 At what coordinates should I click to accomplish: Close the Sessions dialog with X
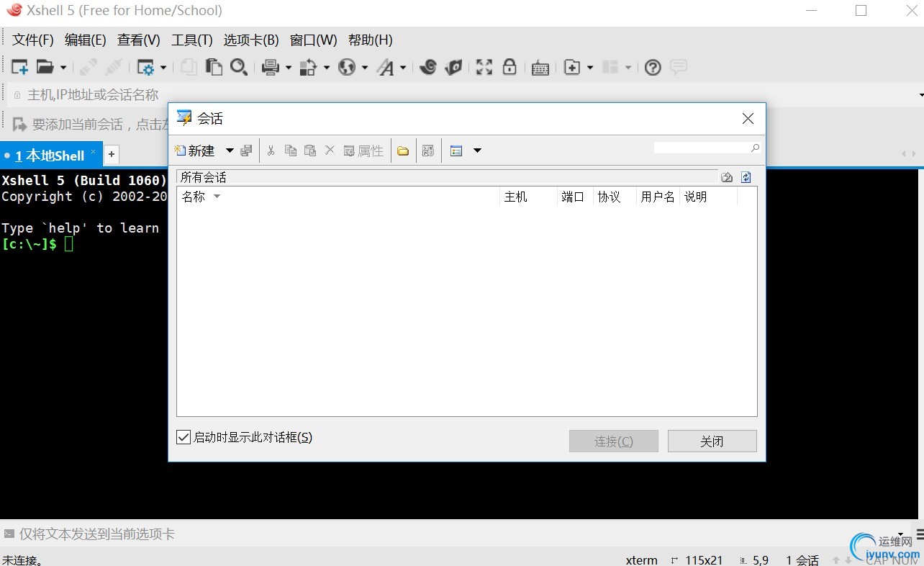[x=748, y=119]
